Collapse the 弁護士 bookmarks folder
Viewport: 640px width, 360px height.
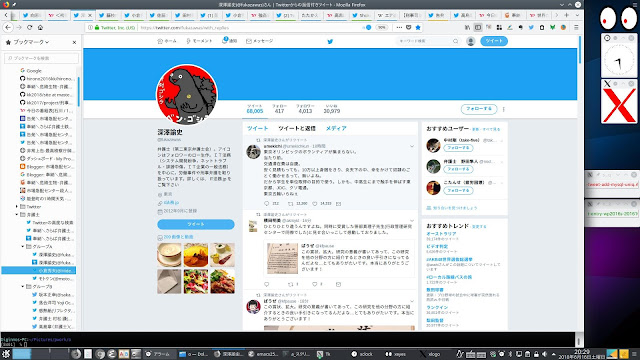(x=17, y=214)
